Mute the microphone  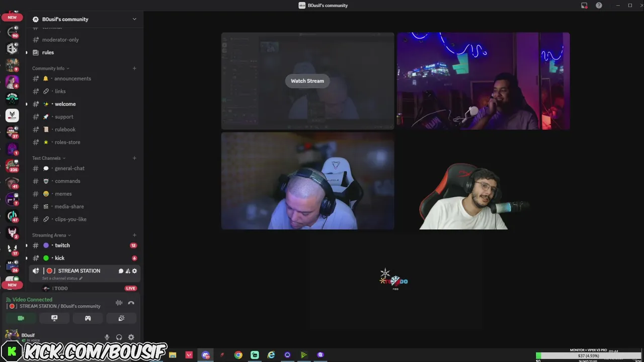coord(107,337)
